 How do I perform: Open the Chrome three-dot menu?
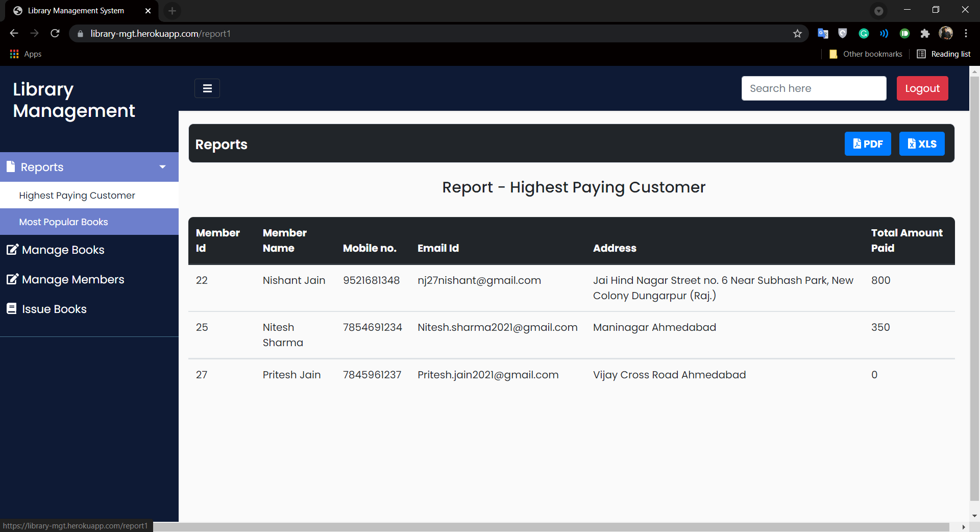point(966,33)
